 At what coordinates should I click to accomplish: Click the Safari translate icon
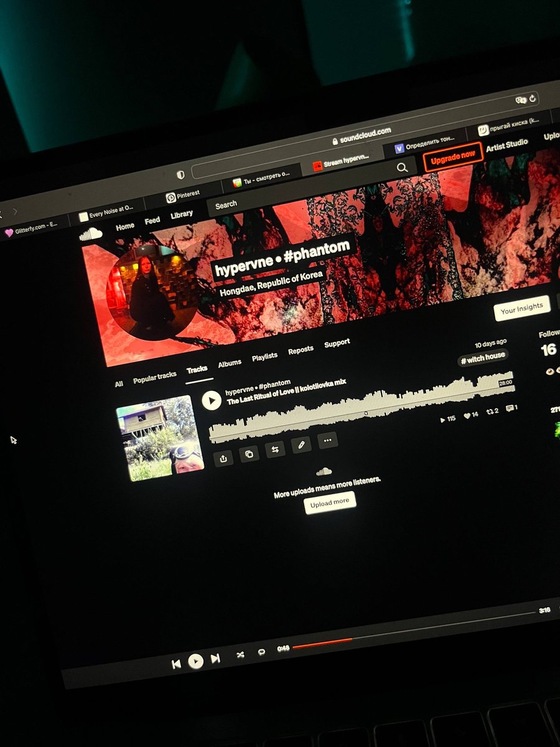click(x=521, y=100)
